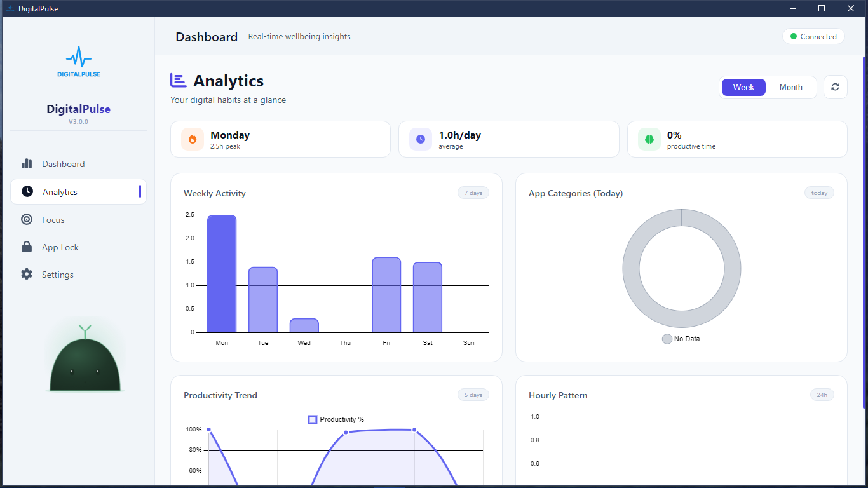Click the 7 days badge on Weekly Activity
The width and height of the screenshot is (868, 488).
pos(473,193)
